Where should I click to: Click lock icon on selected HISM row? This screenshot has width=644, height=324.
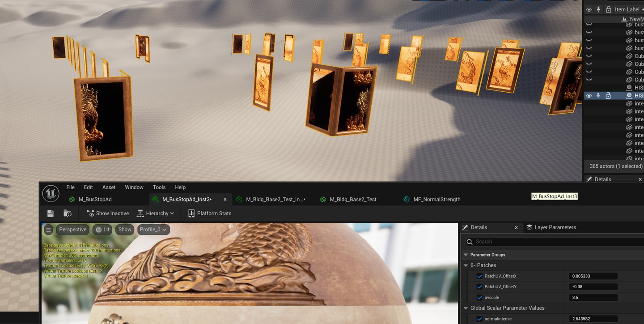coord(608,96)
